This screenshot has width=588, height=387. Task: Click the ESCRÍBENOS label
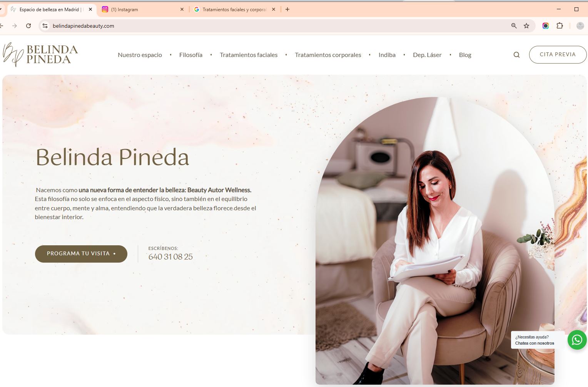pos(163,248)
